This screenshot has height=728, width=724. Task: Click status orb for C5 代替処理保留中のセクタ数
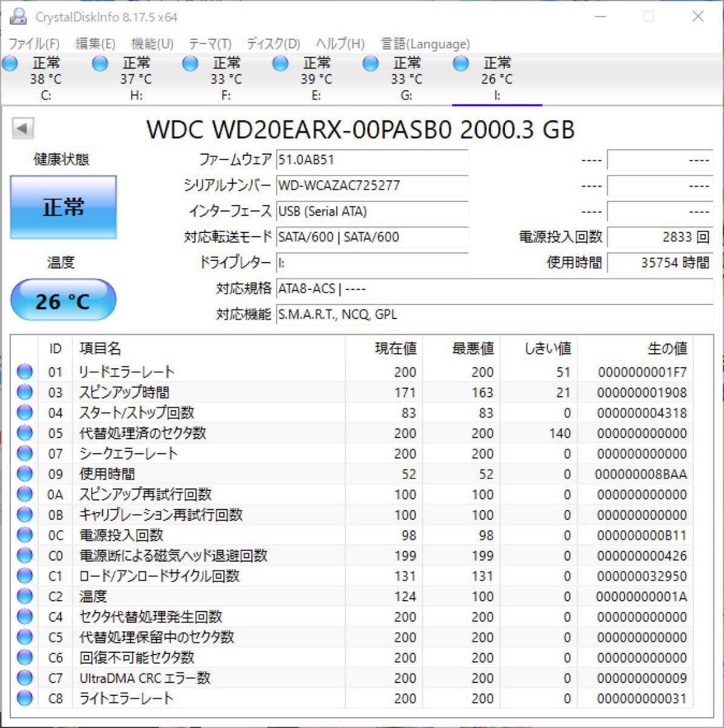(25, 637)
